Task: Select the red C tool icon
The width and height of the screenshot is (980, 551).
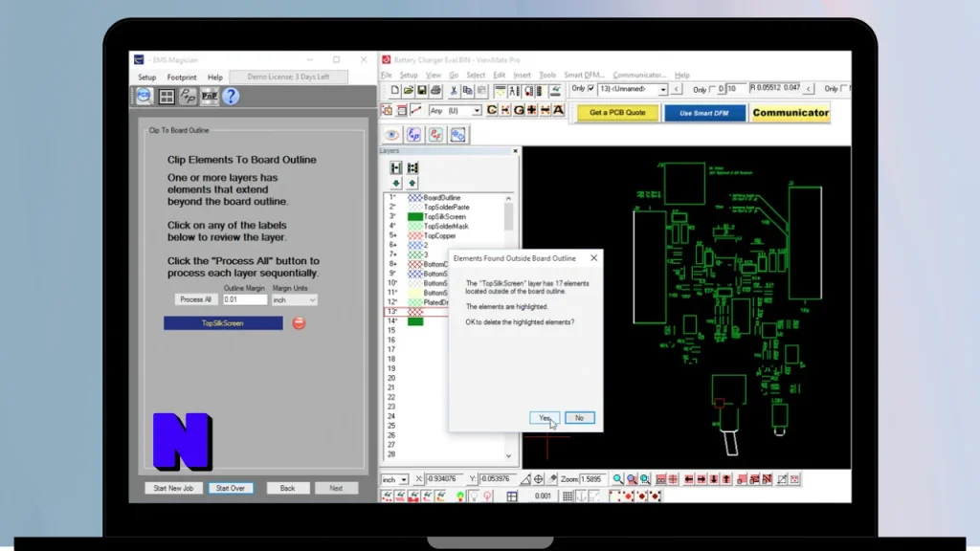Action: (x=492, y=111)
